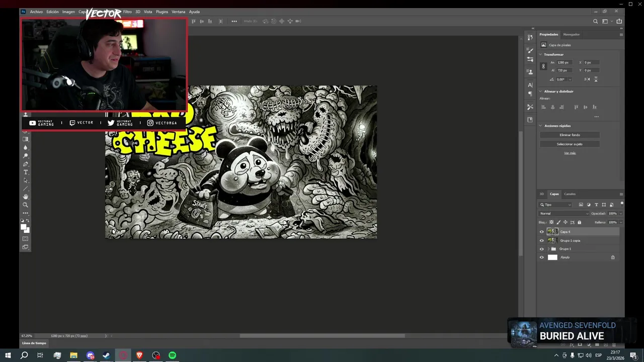Toggle visibility of Capa 4 layer
The width and height of the screenshot is (644, 362).
(x=542, y=232)
